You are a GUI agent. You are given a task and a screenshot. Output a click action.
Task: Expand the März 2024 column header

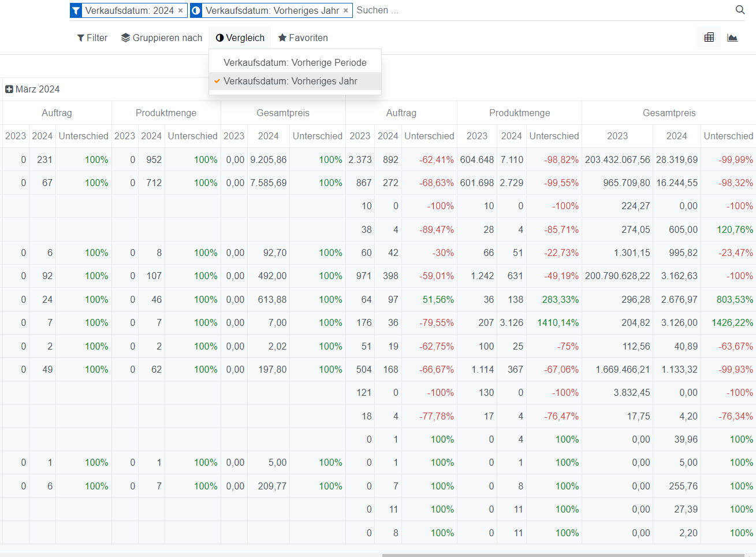9,89
